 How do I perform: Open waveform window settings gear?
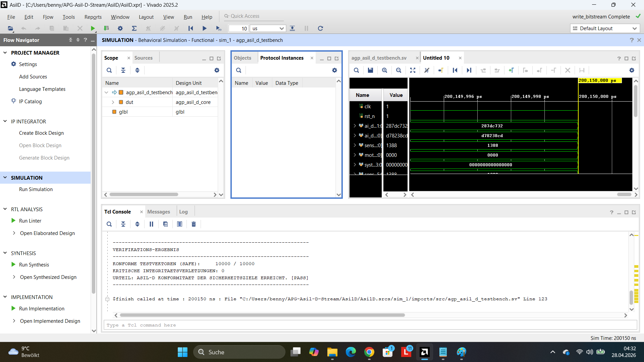coord(632,70)
